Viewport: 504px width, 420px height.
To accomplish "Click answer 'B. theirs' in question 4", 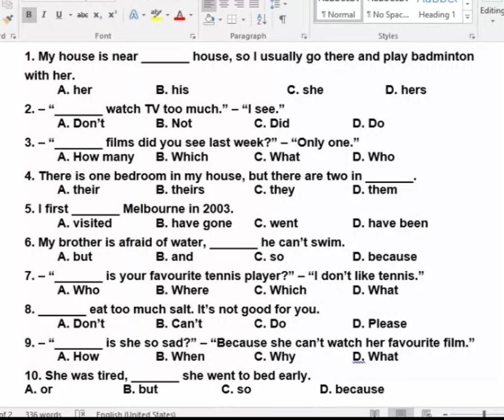I will [180, 190].
